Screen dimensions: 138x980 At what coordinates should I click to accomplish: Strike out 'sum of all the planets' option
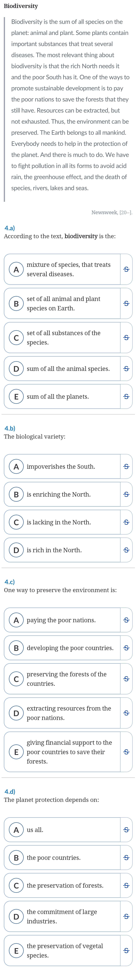point(127,396)
